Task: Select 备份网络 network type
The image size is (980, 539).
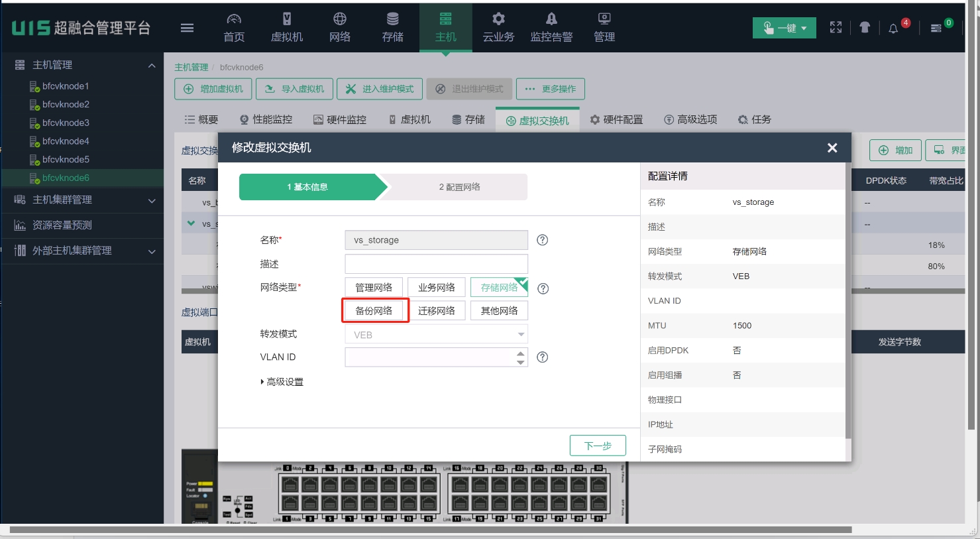Action: click(x=374, y=310)
